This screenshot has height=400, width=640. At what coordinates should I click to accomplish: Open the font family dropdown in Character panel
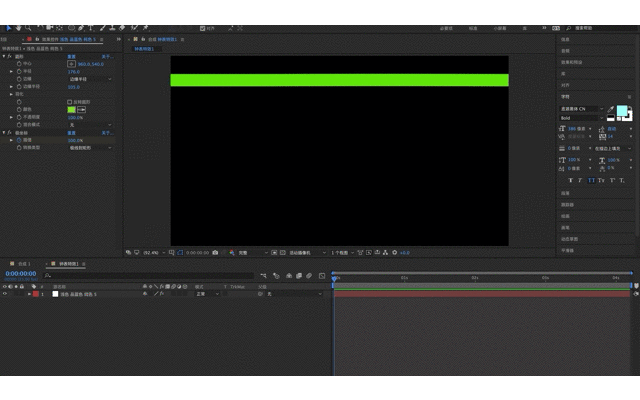pos(581,109)
